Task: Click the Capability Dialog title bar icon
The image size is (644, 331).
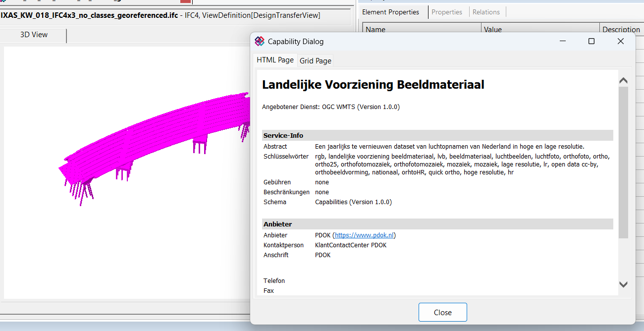Action: tap(260, 41)
